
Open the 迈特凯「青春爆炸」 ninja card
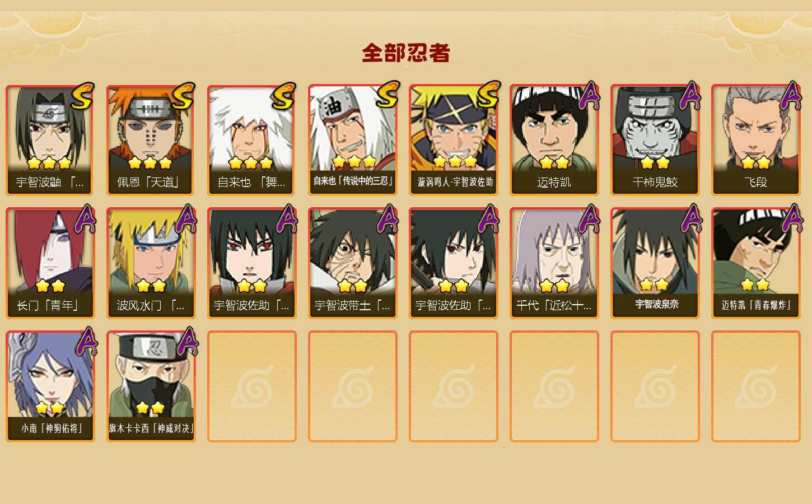755,263
